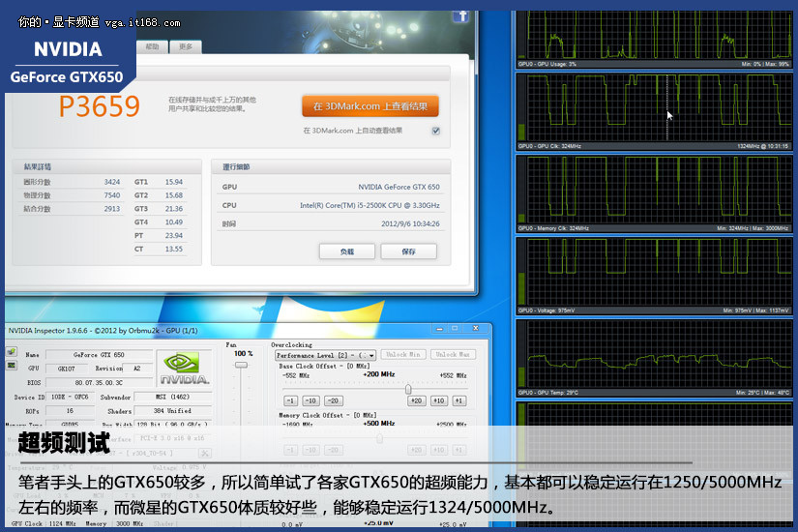Viewport: 798px width, 532px height.
Task: Click the 负载 button in 3DMark
Action: tap(347, 251)
